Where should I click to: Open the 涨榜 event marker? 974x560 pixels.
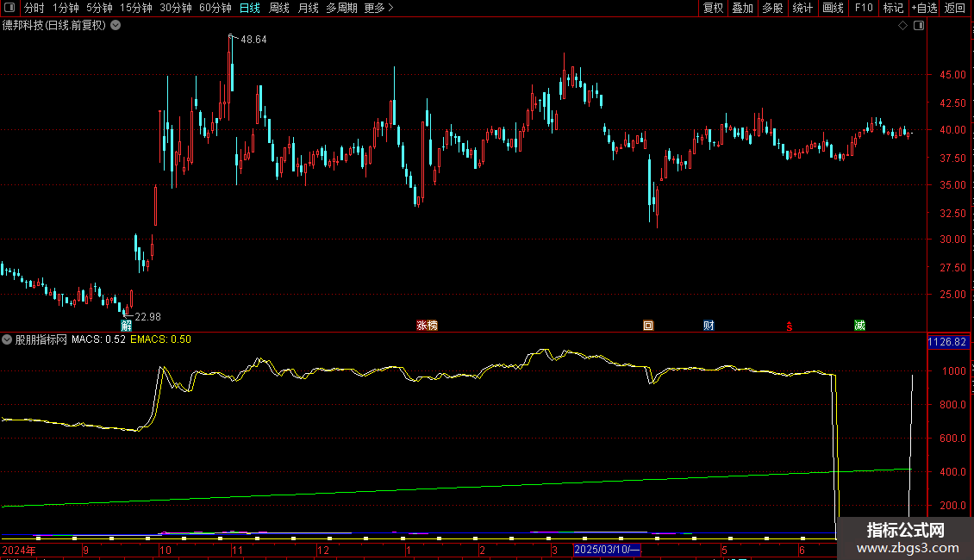click(427, 326)
